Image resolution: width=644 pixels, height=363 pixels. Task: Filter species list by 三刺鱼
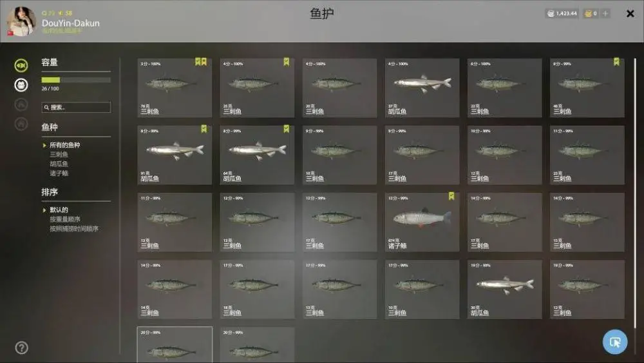59,155
